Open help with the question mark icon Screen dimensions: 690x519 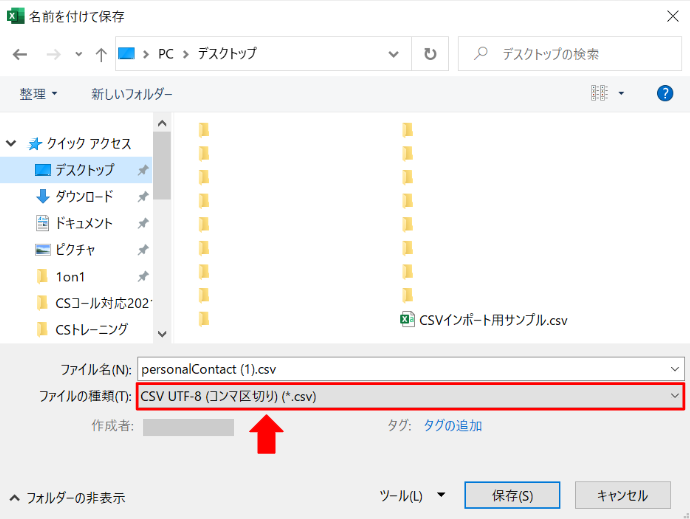pyautogui.click(x=664, y=93)
